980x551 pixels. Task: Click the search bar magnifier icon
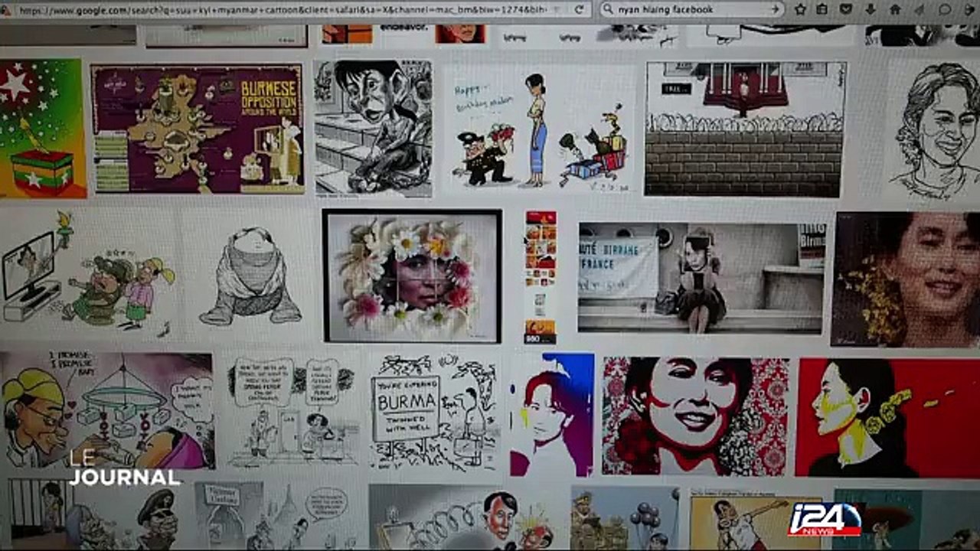(x=609, y=10)
